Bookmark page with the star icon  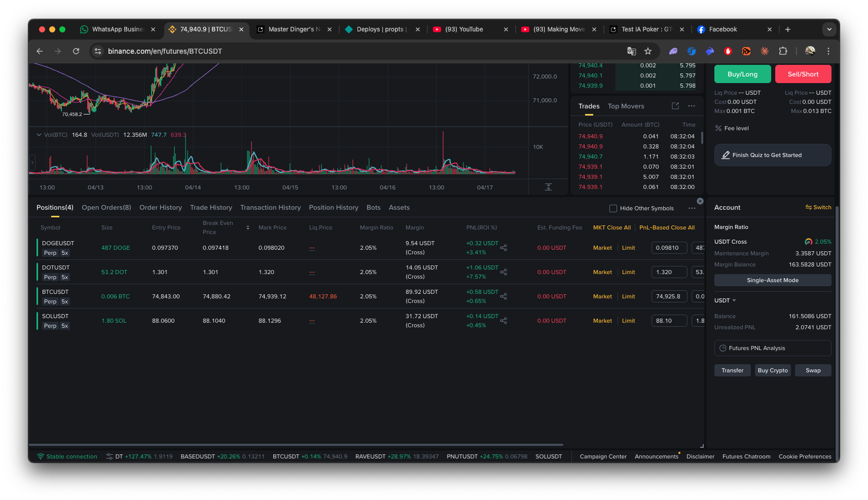(x=648, y=51)
